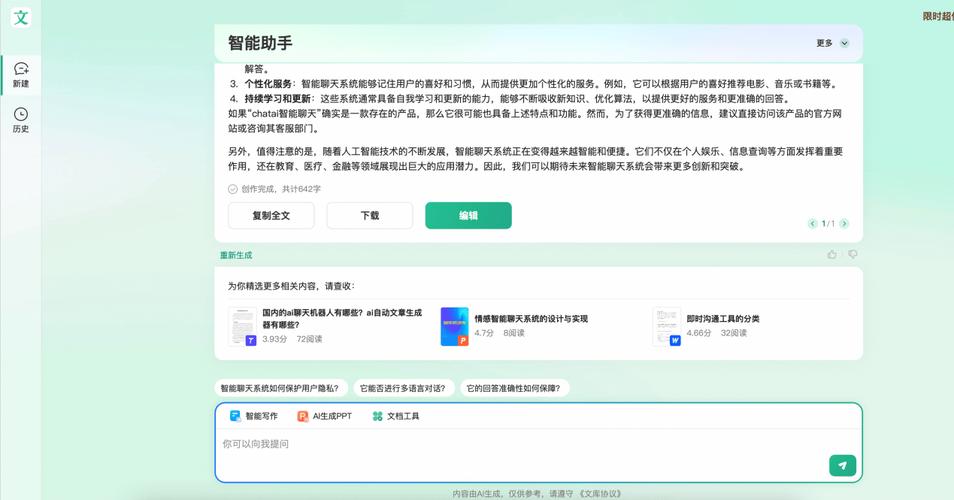This screenshot has width=954, height=500.
Task: Click the 文档工具 tool icon
Action: click(x=377, y=416)
